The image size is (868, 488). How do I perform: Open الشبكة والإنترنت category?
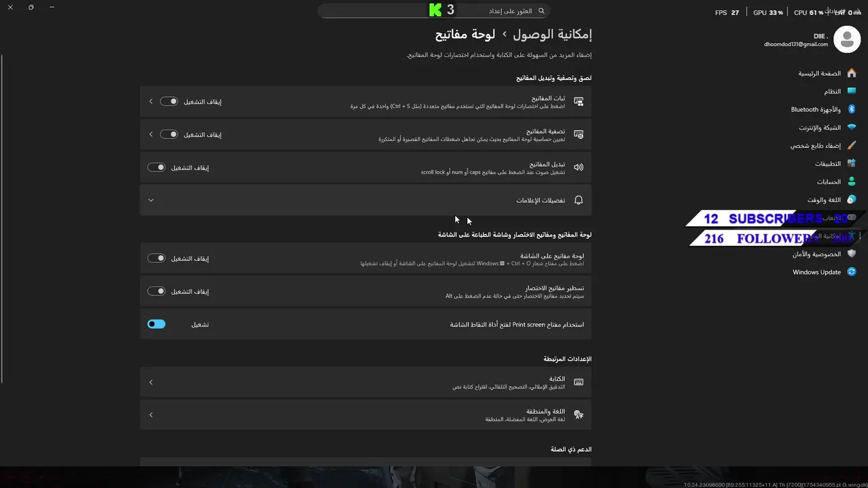pyautogui.click(x=820, y=127)
